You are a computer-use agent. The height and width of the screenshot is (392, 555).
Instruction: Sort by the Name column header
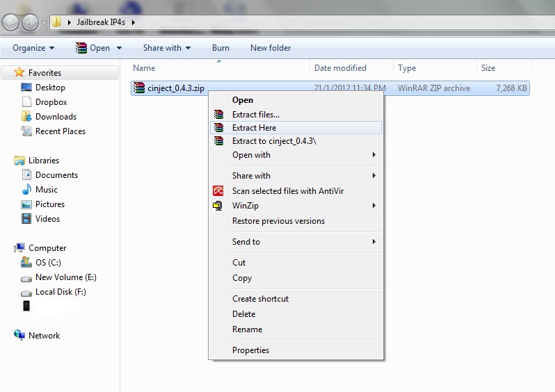click(220, 68)
